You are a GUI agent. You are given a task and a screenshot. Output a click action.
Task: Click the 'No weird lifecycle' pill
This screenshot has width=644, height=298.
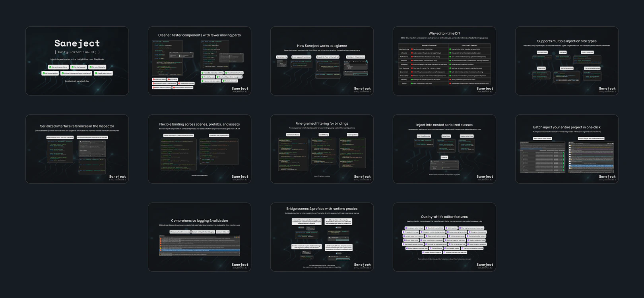[x=97, y=67]
